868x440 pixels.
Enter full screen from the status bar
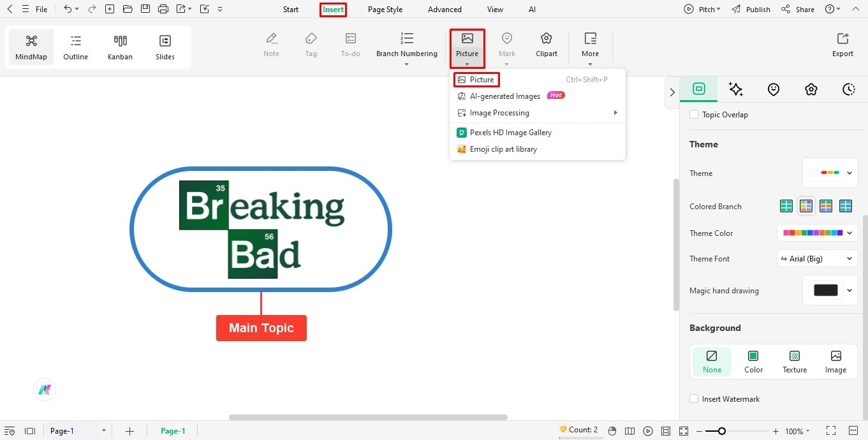831,431
